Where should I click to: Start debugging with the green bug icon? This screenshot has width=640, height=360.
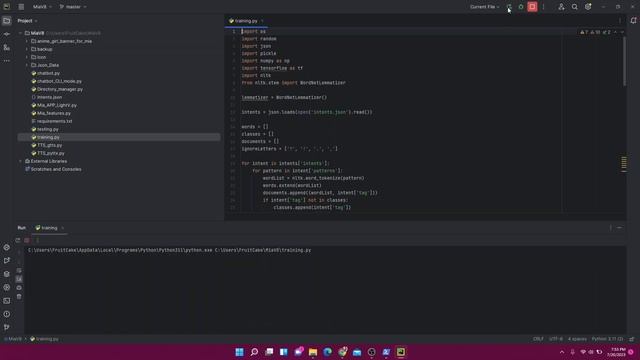coord(521,7)
